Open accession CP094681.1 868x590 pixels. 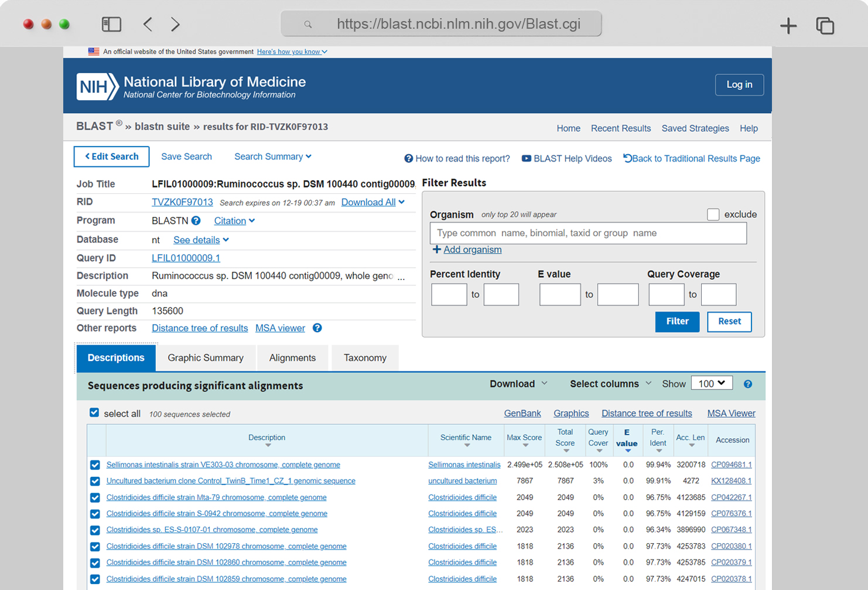tap(731, 465)
